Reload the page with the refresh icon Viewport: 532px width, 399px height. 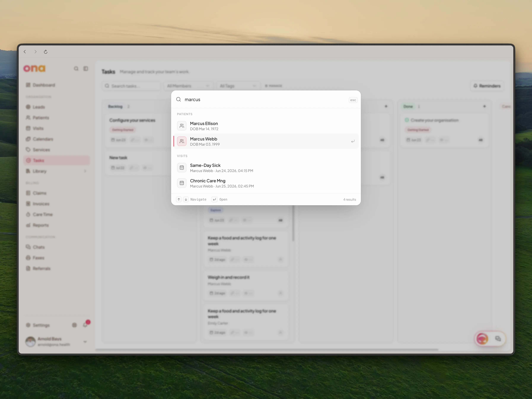[46, 52]
